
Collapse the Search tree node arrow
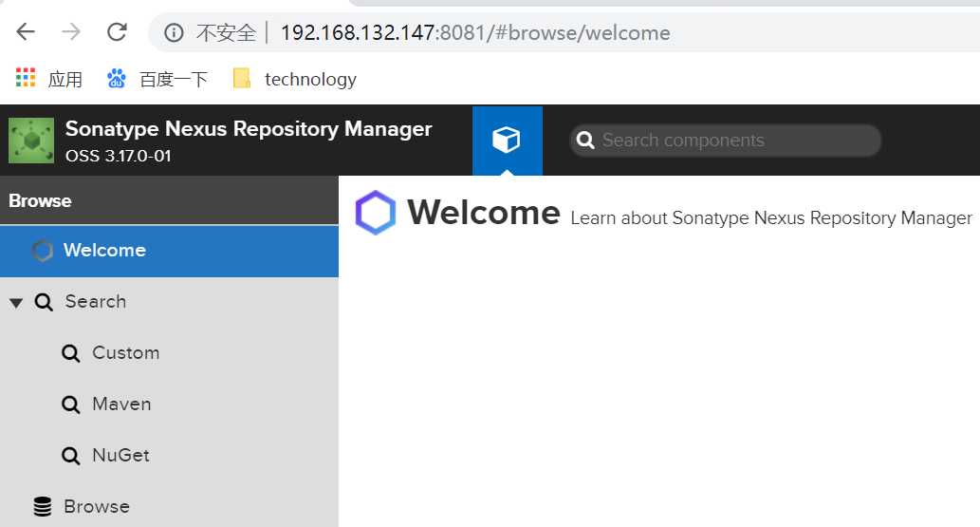[x=16, y=303]
